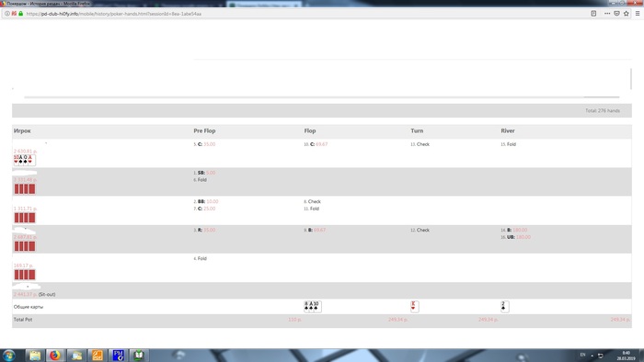Click the pre-flop total pot '110 р.'
The image size is (644, 362).
[x=295, y=320]
